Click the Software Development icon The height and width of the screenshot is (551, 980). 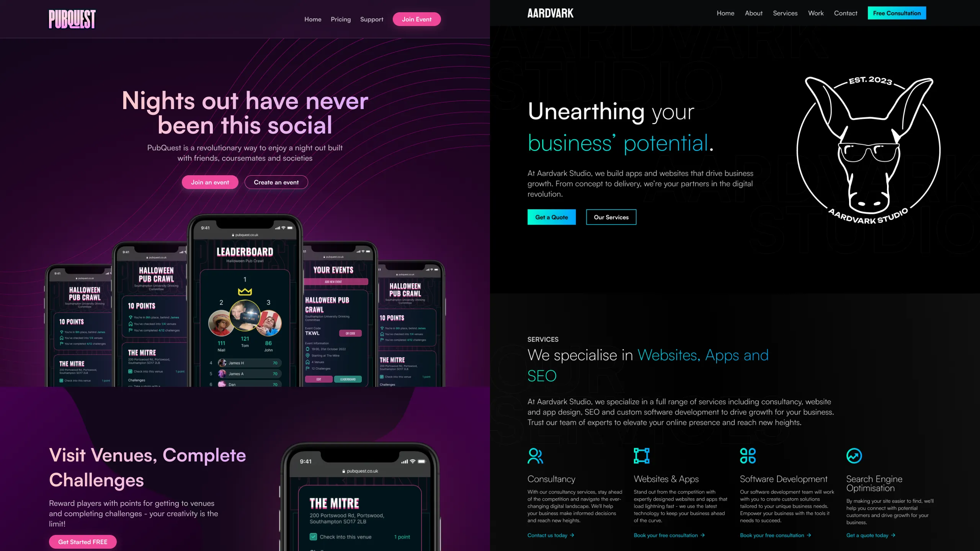coord(748,455)
